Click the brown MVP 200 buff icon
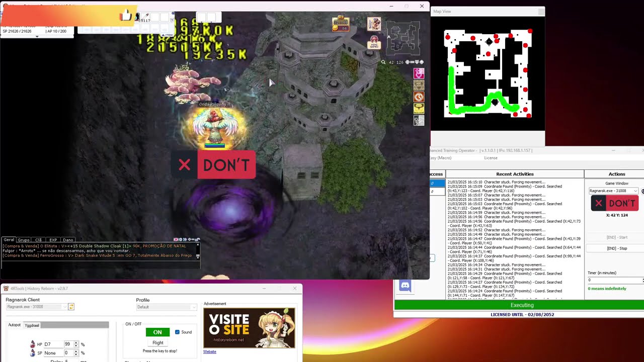This screenshot has width=644, height=362. click(419, 85)
